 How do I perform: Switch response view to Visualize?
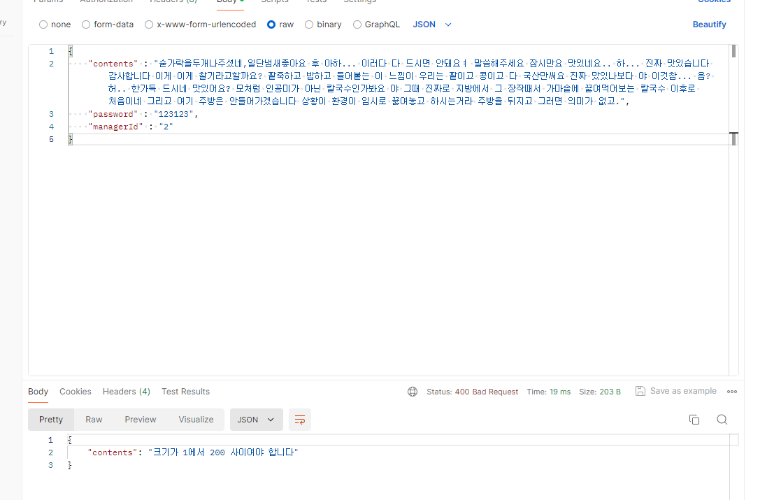(x=196, y=419)
